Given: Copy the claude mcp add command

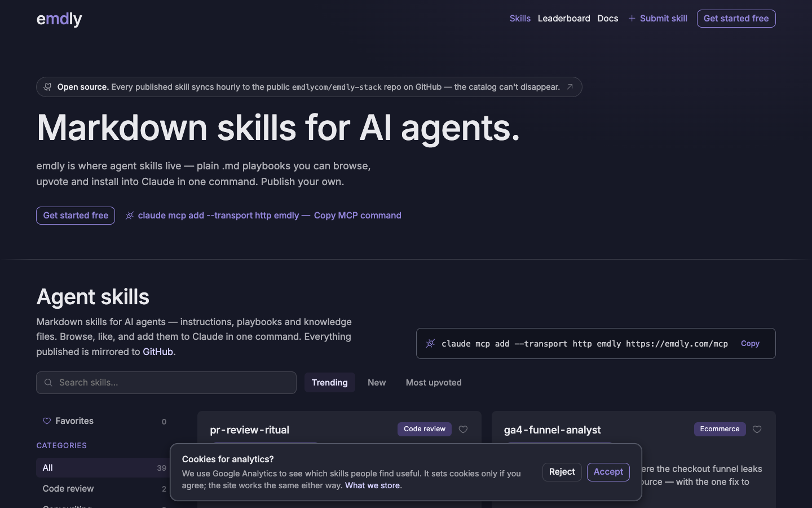Looking at the screenshot, I should pos(750,343).
